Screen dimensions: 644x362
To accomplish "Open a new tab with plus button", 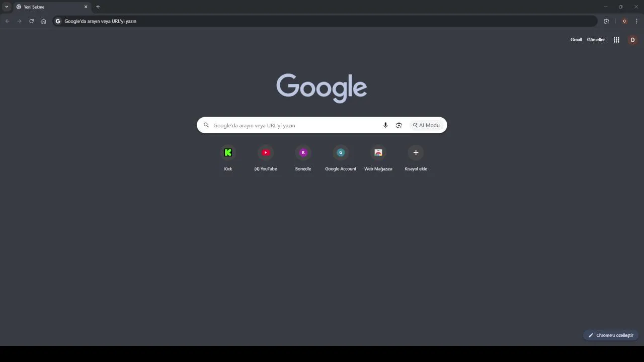I will coord(98,7).
